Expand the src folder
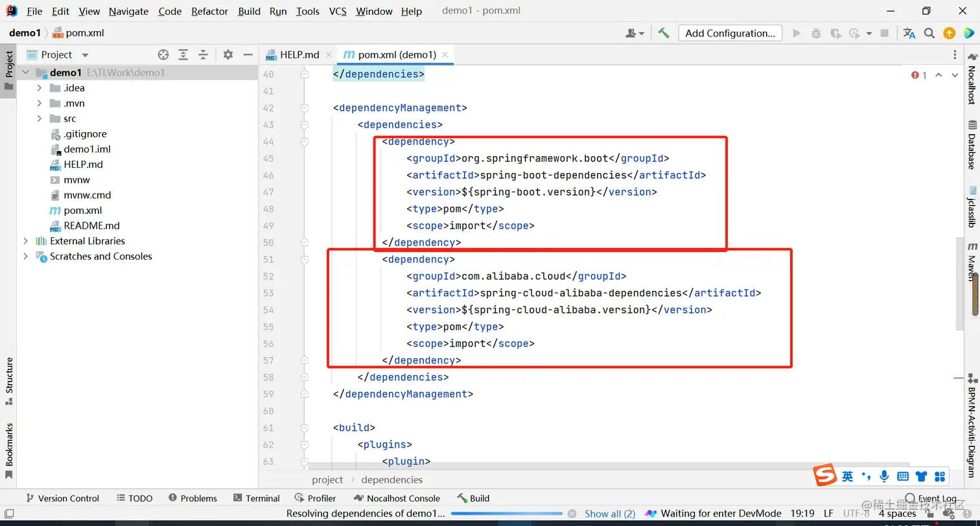Screen dimensions: 980x526 click(40, 119)
